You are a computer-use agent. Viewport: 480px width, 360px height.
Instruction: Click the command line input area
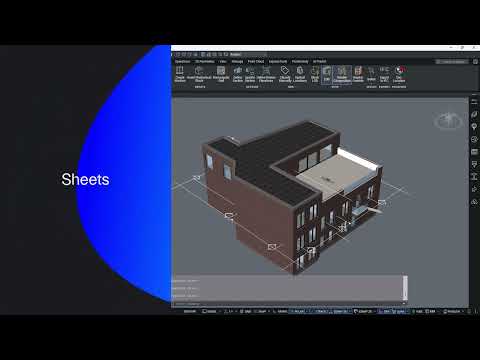[287, 304]
